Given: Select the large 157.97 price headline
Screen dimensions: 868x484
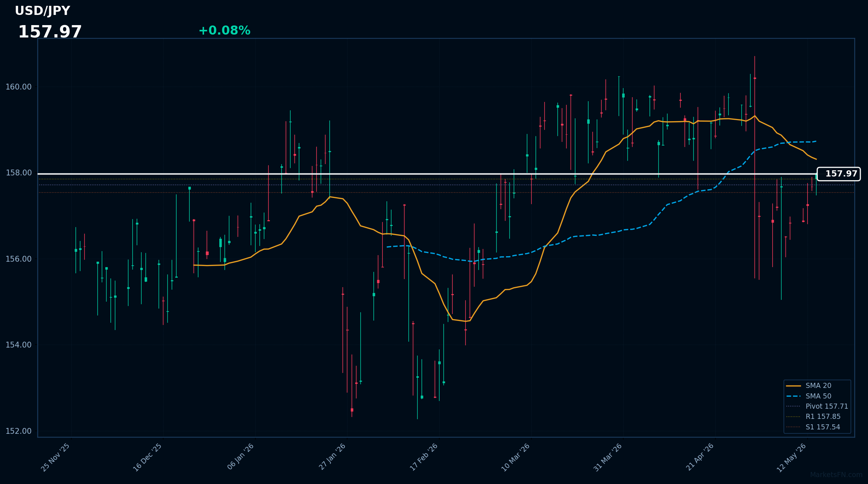Looking at the screenshot, I should [50, 32].
